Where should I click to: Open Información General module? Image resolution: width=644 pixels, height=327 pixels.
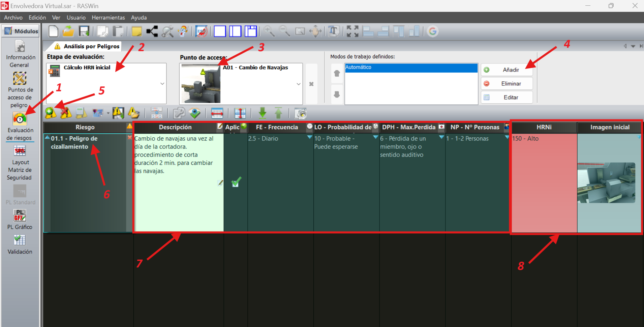(x=20, y=54)
